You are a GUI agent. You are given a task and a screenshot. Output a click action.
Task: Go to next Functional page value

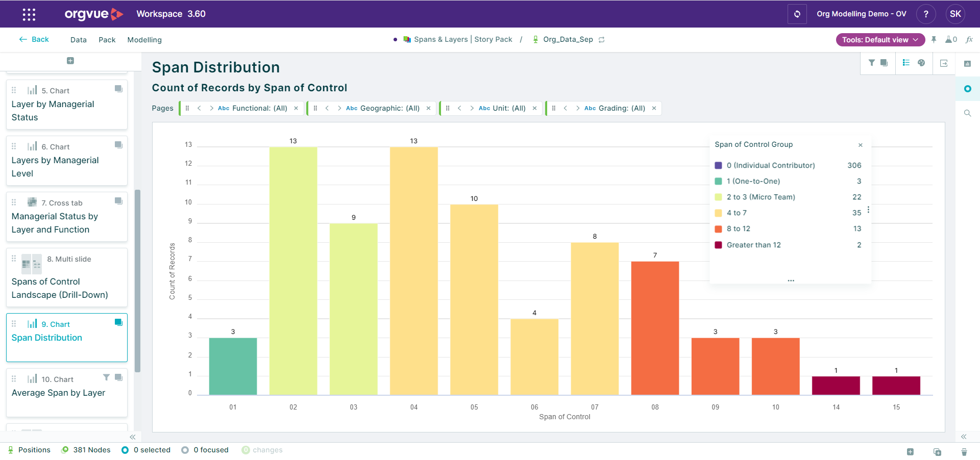[x=211, y=108]
